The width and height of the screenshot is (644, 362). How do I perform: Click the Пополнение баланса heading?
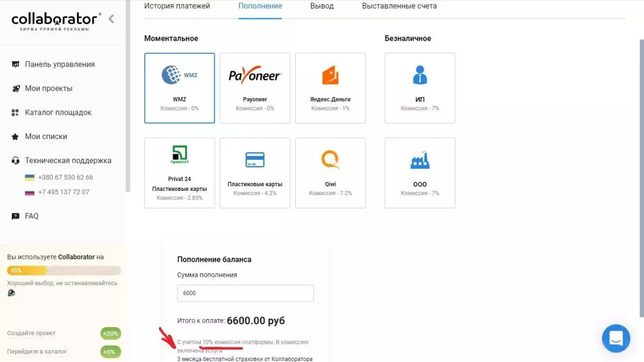click(x=214, y=260)
